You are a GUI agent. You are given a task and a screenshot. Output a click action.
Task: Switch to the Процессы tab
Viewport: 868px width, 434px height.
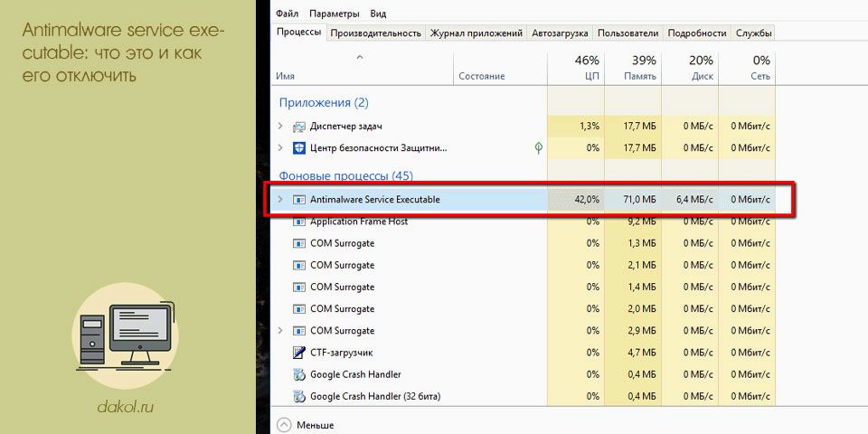point(299,33)
